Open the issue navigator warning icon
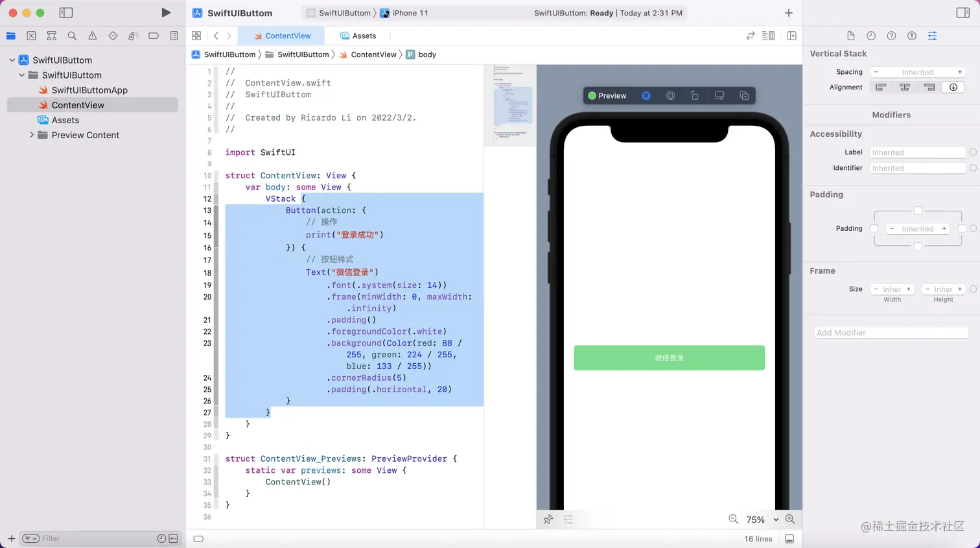Image resolution: width=980 pixels, height=548 pixels. [93, 36]
